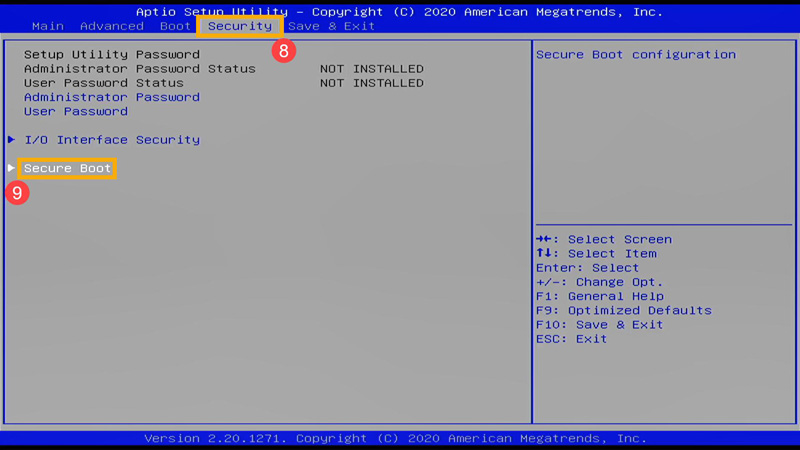
Task: Click the F10: Save & Exit hint
Action: coord(600,324)
